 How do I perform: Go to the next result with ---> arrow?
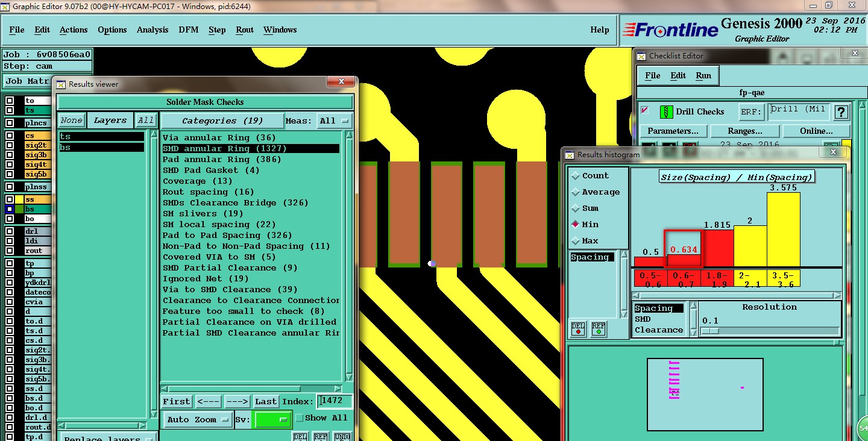pyautogui.click(x=237, y=402)
